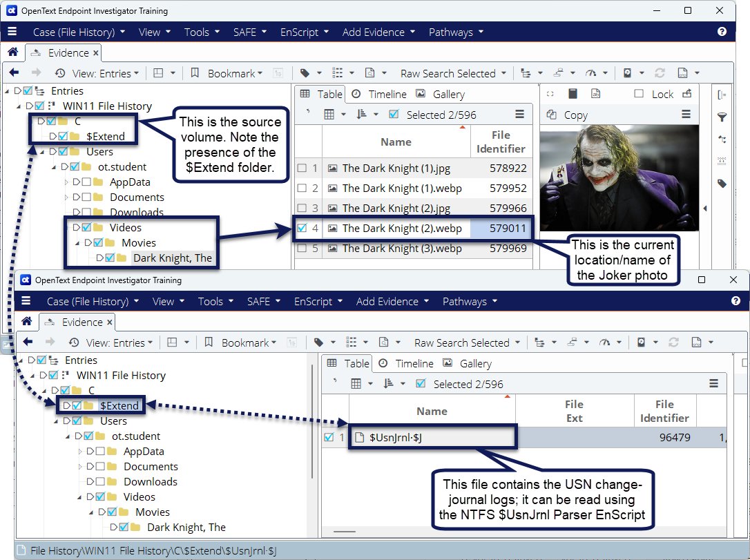Open bottom table pane hamburger options
The image size is (750, 560).
[x=713, y=383]
